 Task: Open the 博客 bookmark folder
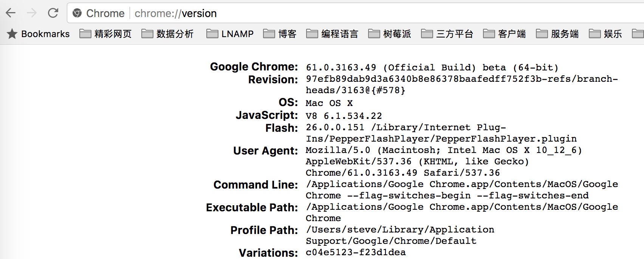point(280,34)
